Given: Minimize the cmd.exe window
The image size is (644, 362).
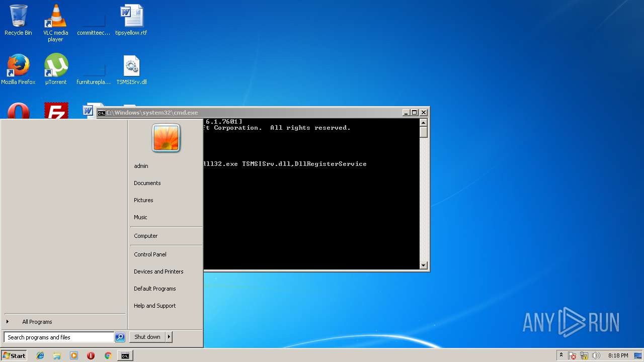Looking at the screenshot, I should 406,113.
